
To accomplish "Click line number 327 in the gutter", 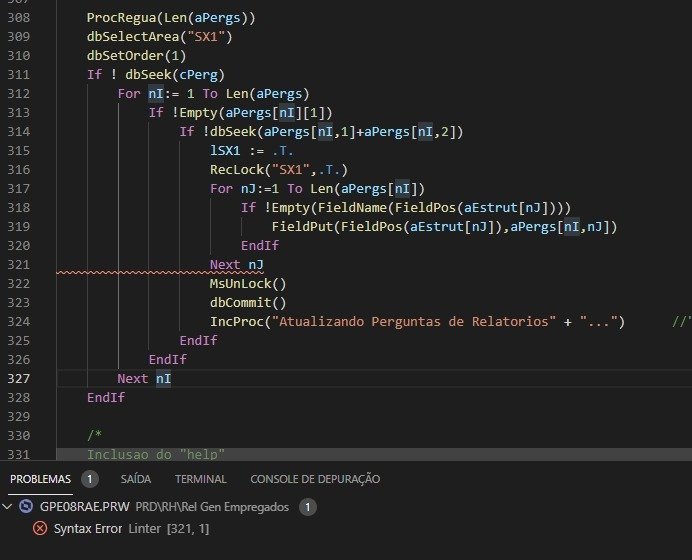I will coord(19,378).
